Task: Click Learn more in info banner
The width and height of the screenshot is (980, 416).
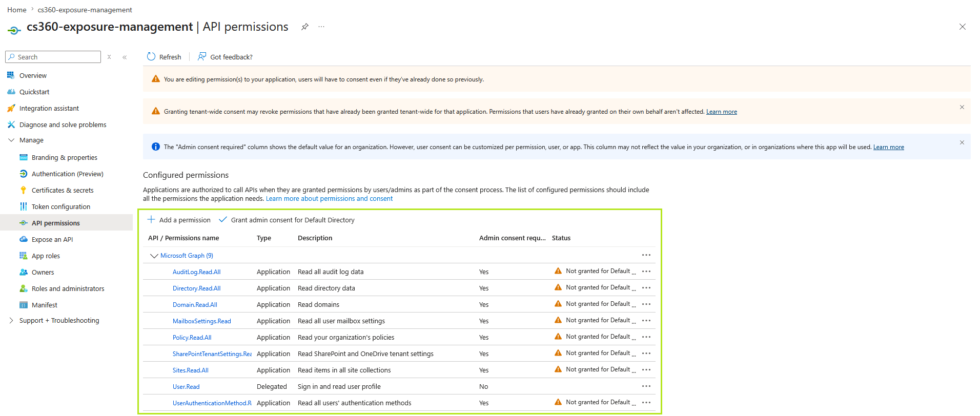Action: (x=889, y=147)
